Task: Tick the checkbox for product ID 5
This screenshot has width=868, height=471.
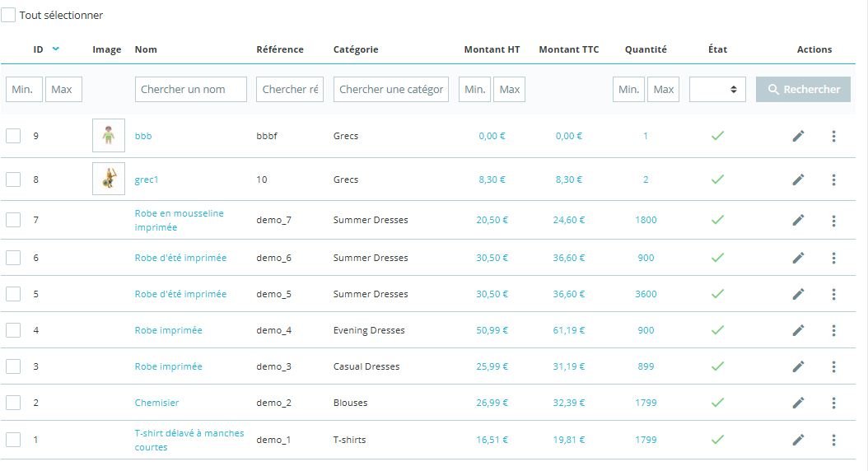Action: pos(13,294)
